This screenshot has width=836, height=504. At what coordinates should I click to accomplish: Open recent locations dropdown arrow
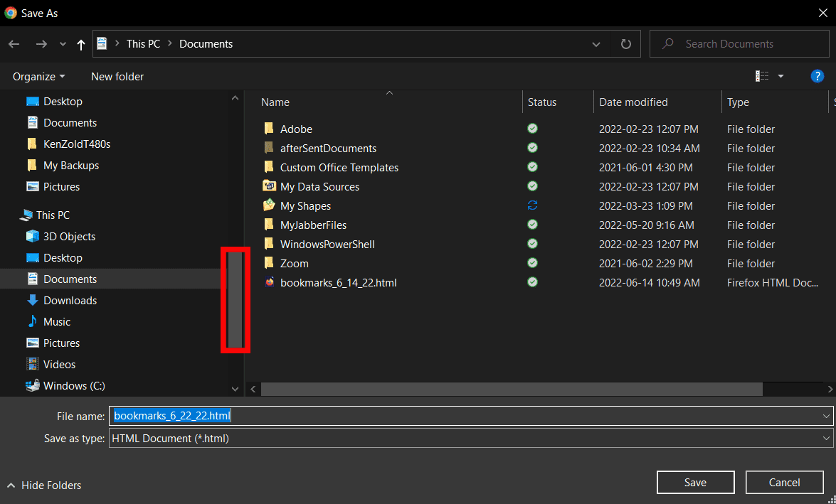63,44
